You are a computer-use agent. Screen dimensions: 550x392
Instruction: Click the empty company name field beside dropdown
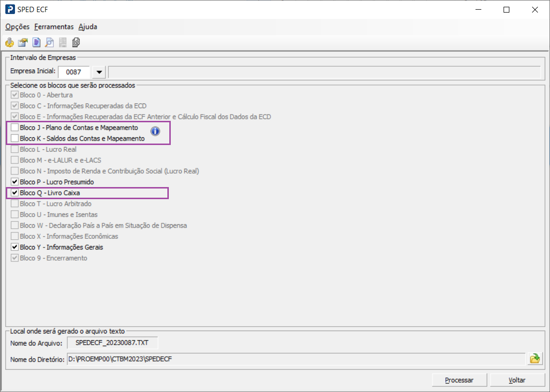tap(324, 72)
